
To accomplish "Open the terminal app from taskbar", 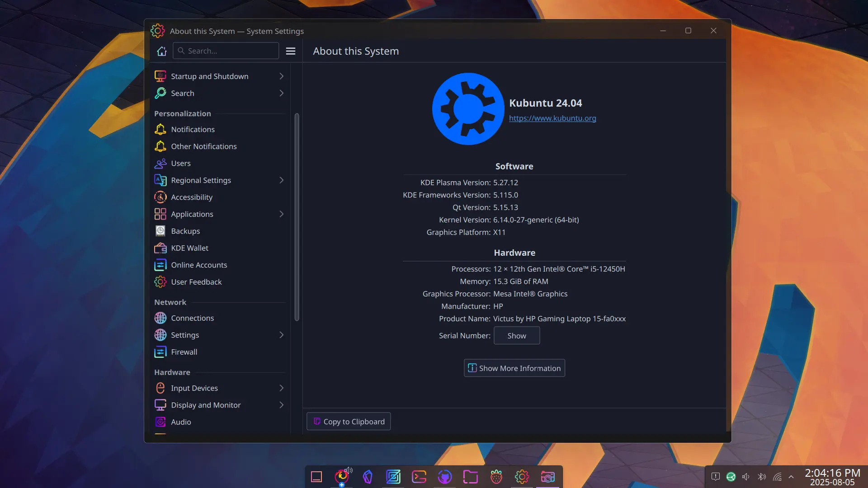I will point(419,477).
